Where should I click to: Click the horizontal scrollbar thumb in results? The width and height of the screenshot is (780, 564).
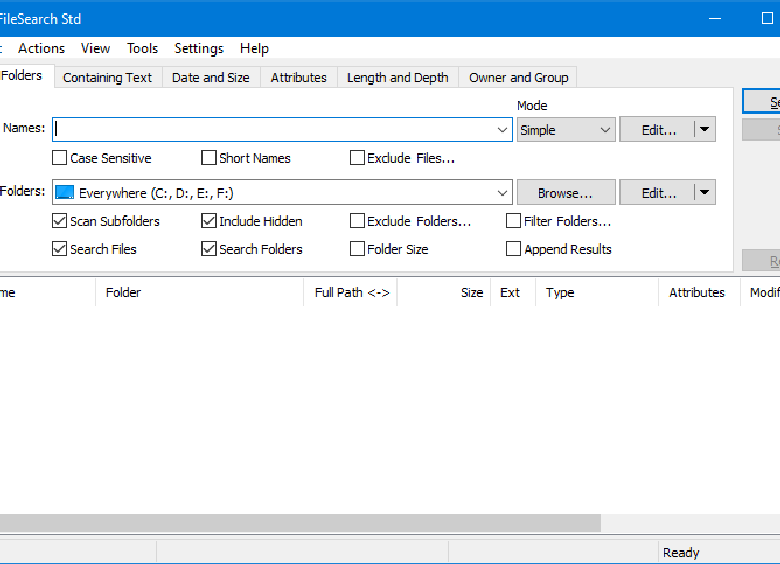(300, 523)
